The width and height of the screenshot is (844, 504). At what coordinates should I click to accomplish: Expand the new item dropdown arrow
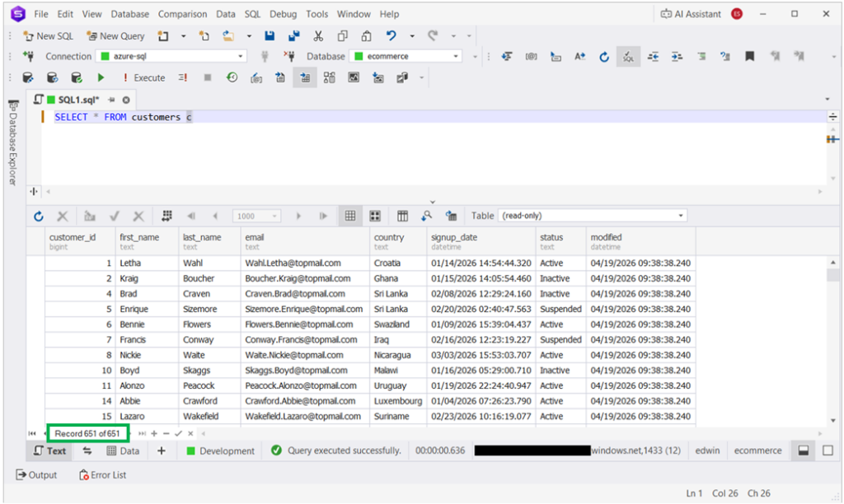[x=183, y=36]
